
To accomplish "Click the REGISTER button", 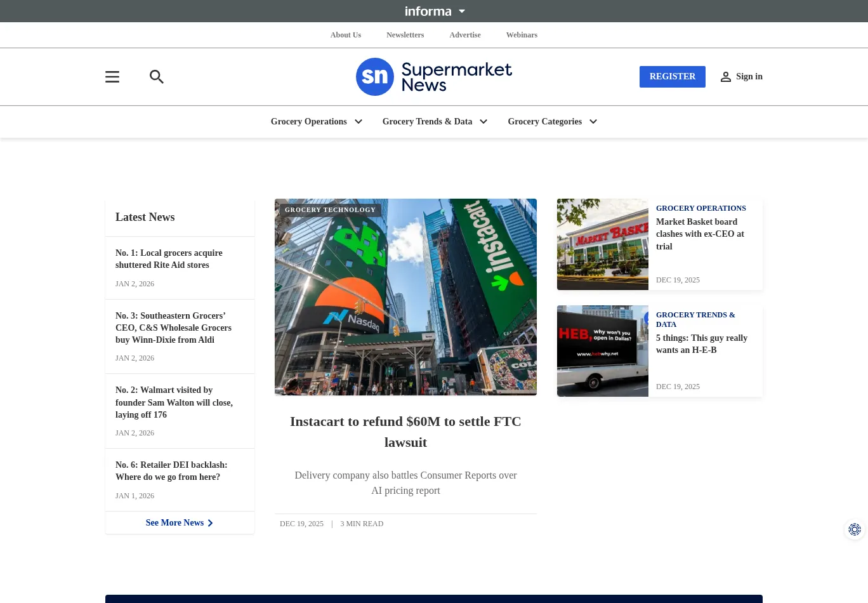I will pyautogui.click(x=673, y=76).
